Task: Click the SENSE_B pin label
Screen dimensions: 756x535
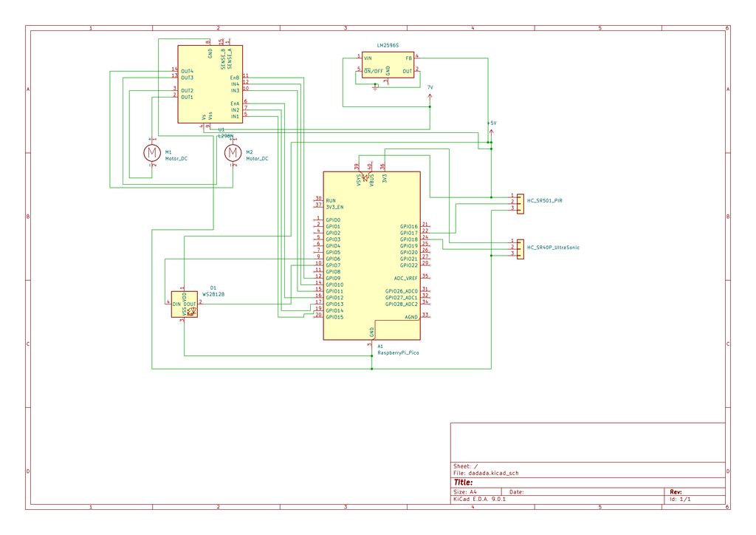Action: point(223,59)
